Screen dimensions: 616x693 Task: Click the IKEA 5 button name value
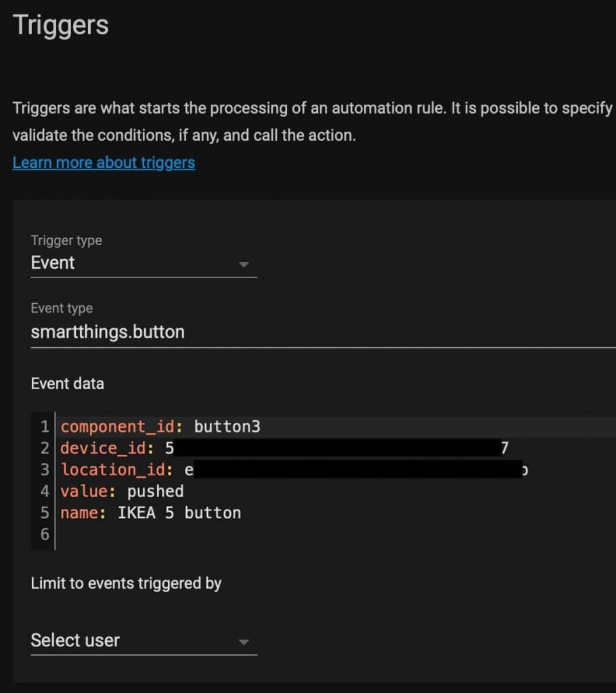[x=179, y=513]
